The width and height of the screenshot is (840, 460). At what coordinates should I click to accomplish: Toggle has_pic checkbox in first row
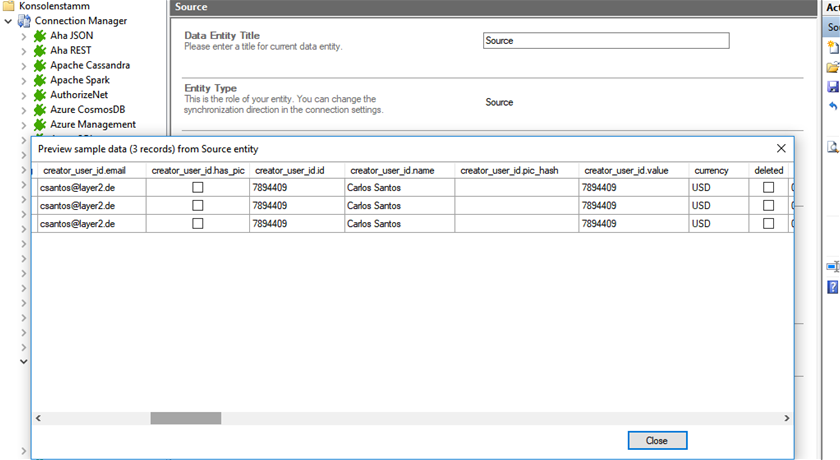coord(197,187)
